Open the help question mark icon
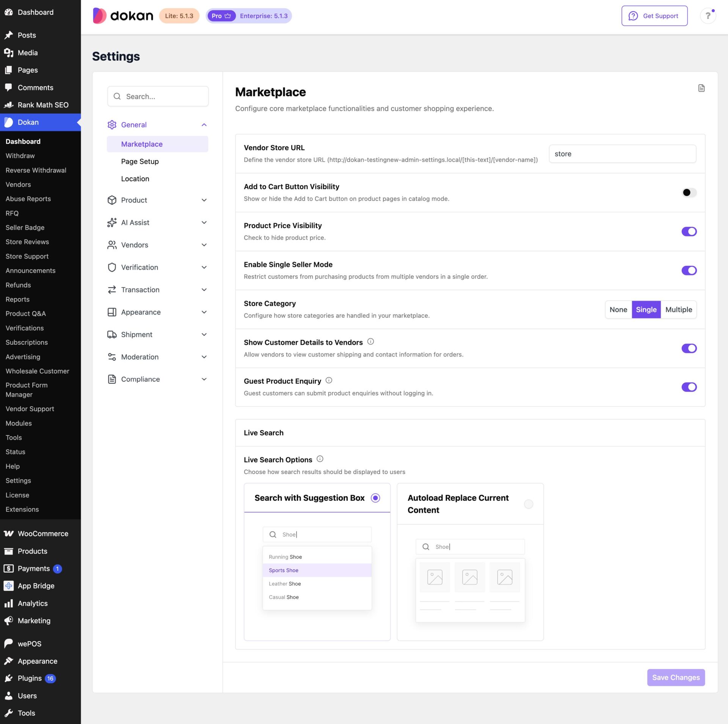728x724 pixels. click(708, 16)
